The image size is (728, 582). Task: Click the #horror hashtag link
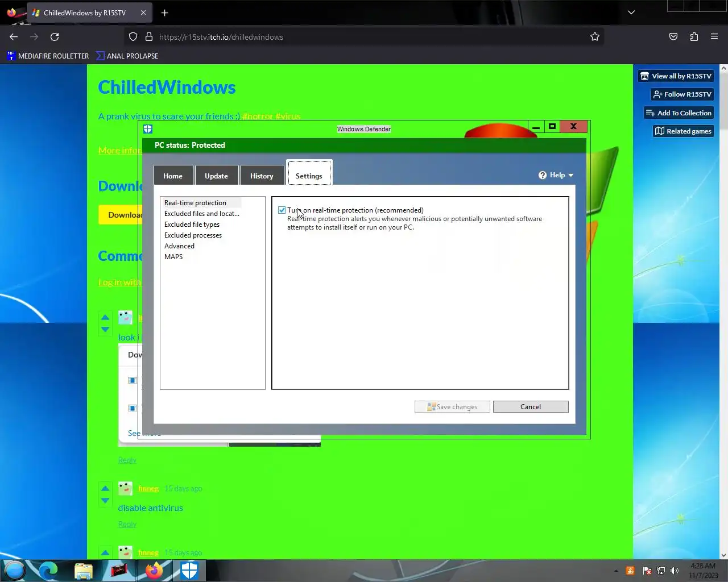pyautogui.click(x=258, y=116)
